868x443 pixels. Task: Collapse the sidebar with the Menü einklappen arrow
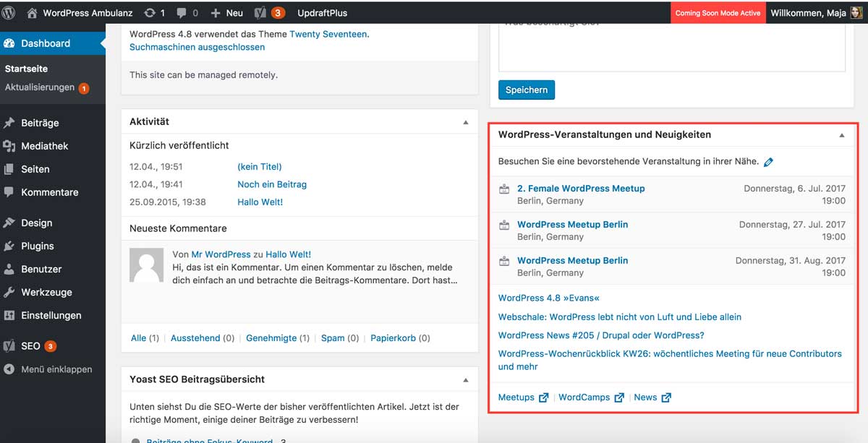(9, 369)
